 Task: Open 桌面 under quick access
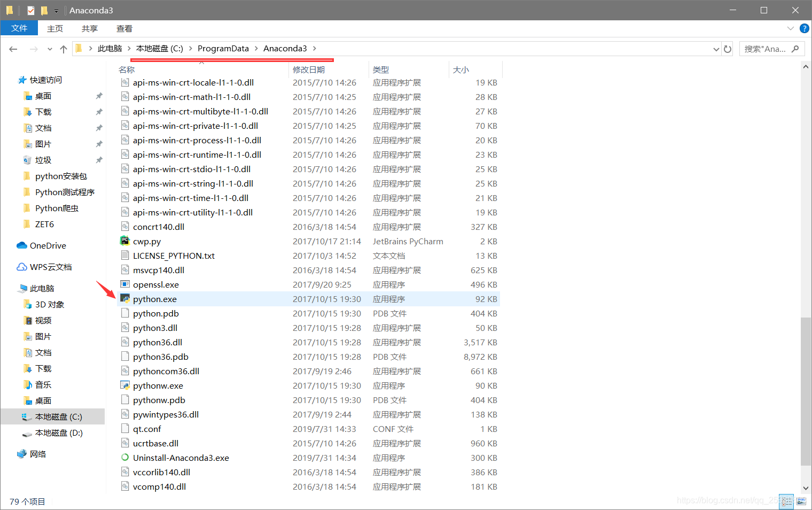43,96
